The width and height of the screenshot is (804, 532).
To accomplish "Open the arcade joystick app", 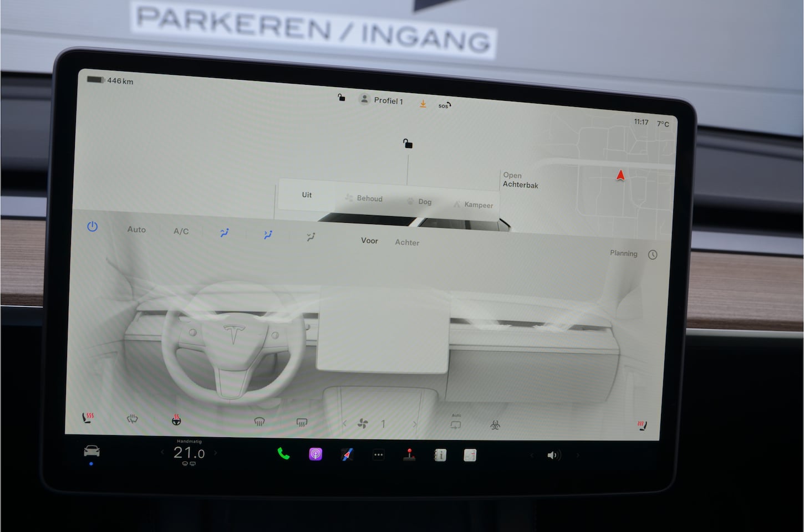I will [409, 455].
